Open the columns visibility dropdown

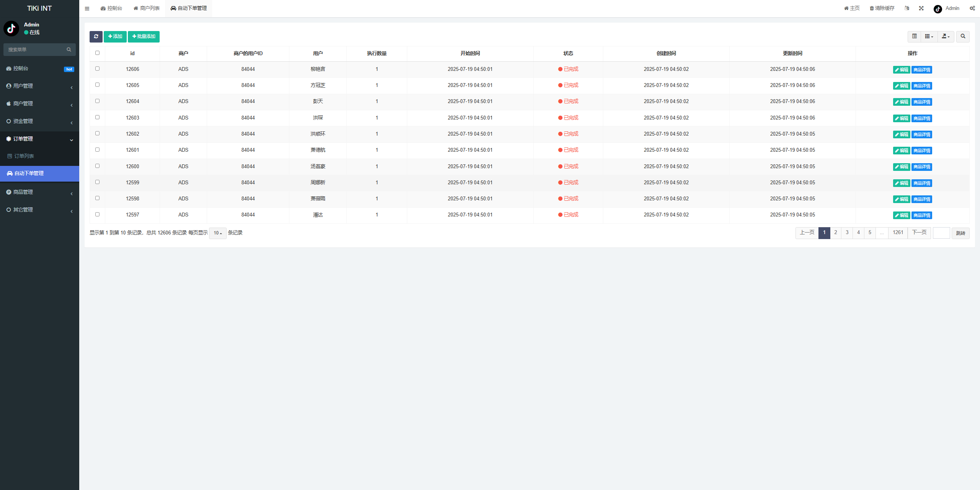929,36
